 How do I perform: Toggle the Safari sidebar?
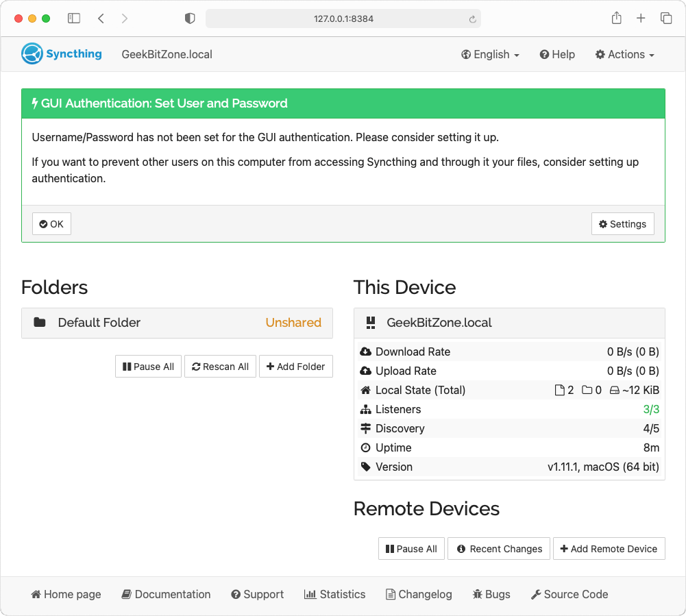point(74,19)
